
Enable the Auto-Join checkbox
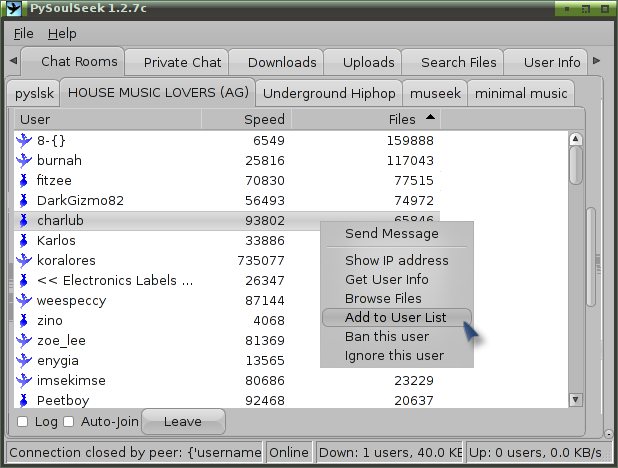pyautogui.click(x=69, y=421)
